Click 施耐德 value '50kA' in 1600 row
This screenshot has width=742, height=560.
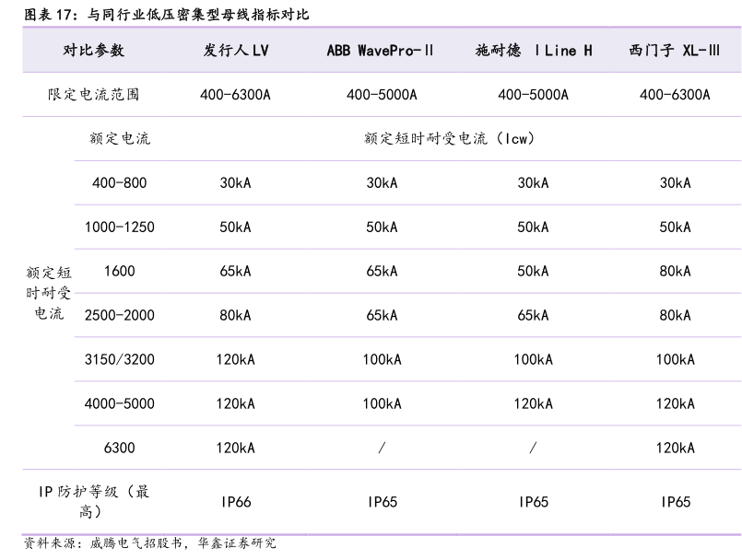pos(533,271)
